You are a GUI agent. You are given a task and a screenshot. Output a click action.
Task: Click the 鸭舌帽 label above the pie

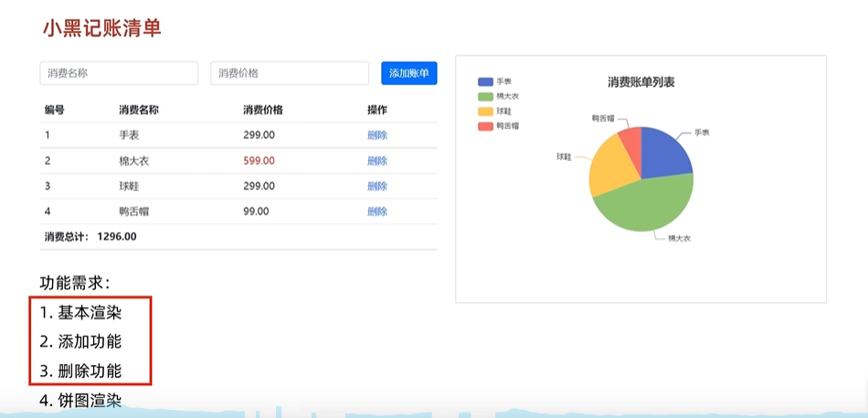click(603, 118)
